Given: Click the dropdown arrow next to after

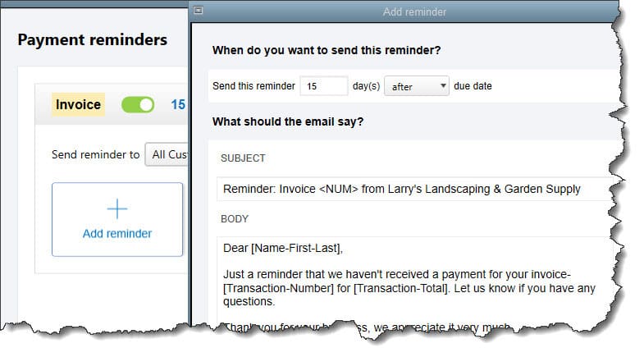Looking at the screenshot, I should point(443,86).
